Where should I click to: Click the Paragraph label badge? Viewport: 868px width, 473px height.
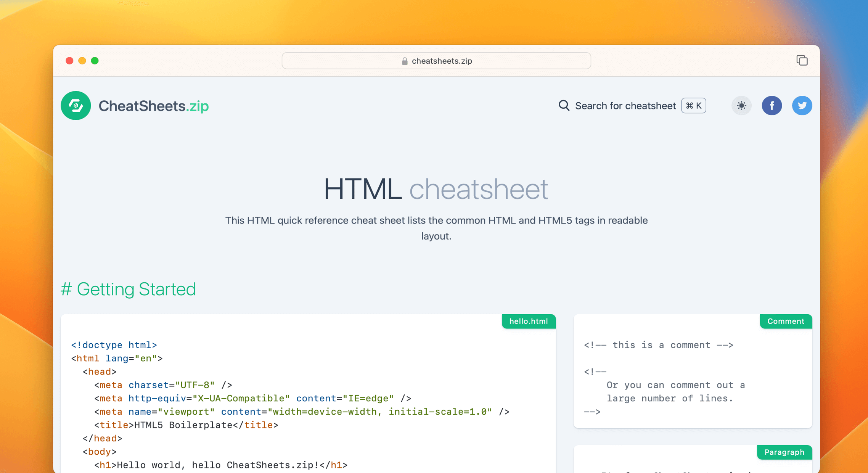(x=784, y=452)
